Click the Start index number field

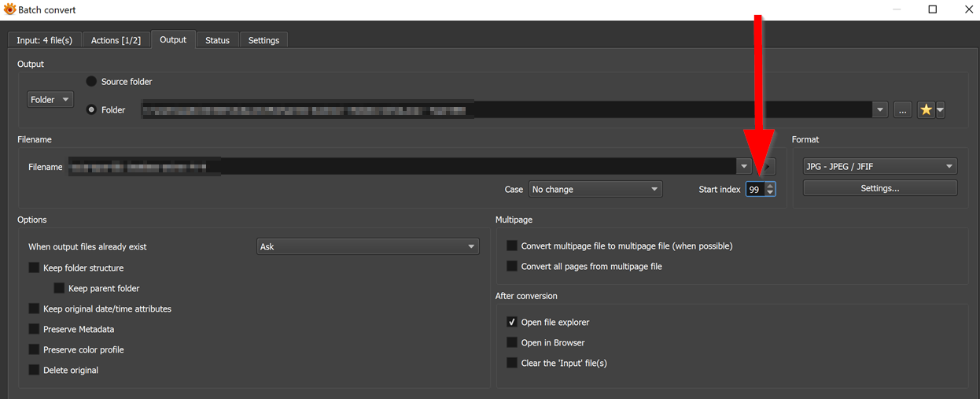pos(755,190)
